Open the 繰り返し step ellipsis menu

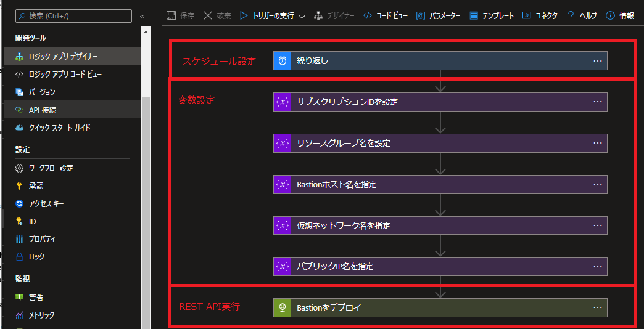(598, 61)
